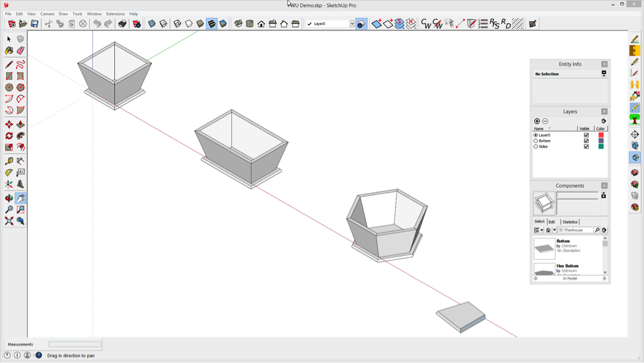Click the 3D Warehouse search field
This screenshot has height=363, width=644.
(x=575, y=230)
